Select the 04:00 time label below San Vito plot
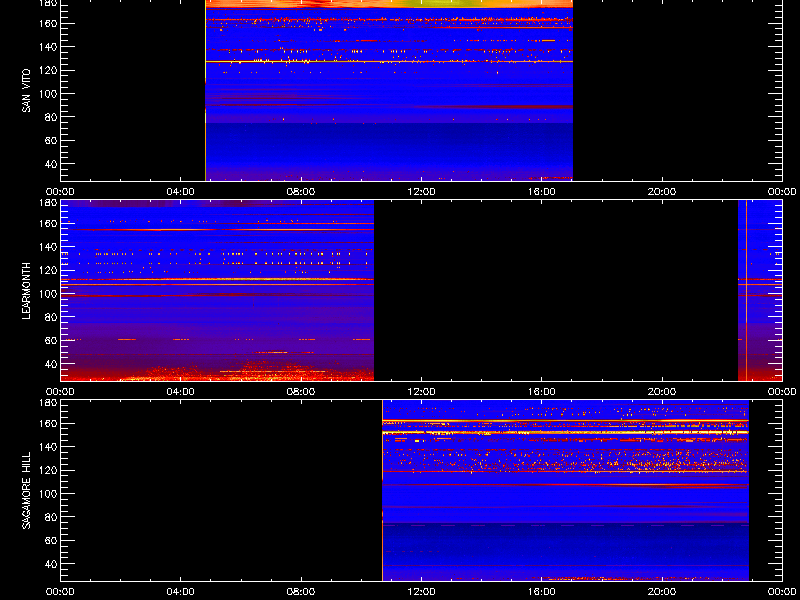 pos(181,192)
